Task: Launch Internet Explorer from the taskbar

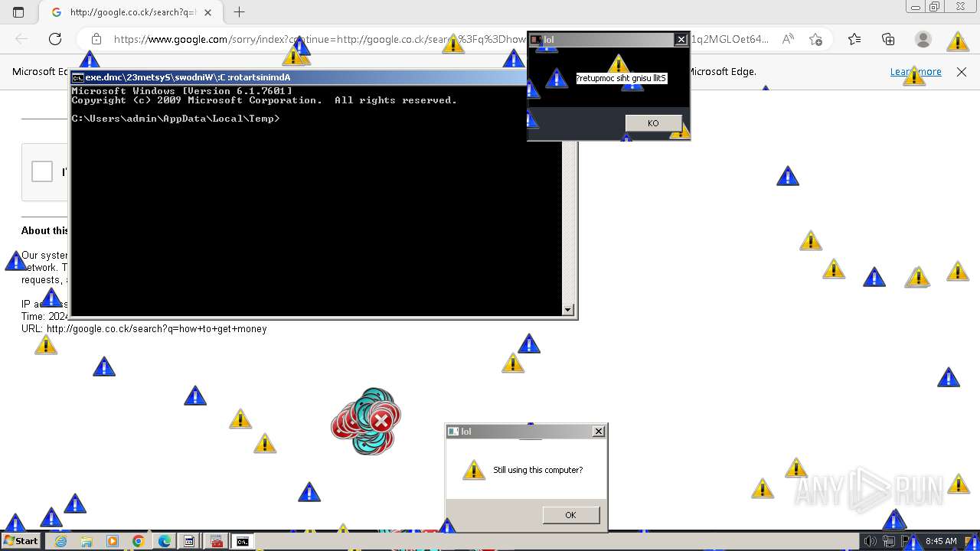Action: click(x=60, y=541)
